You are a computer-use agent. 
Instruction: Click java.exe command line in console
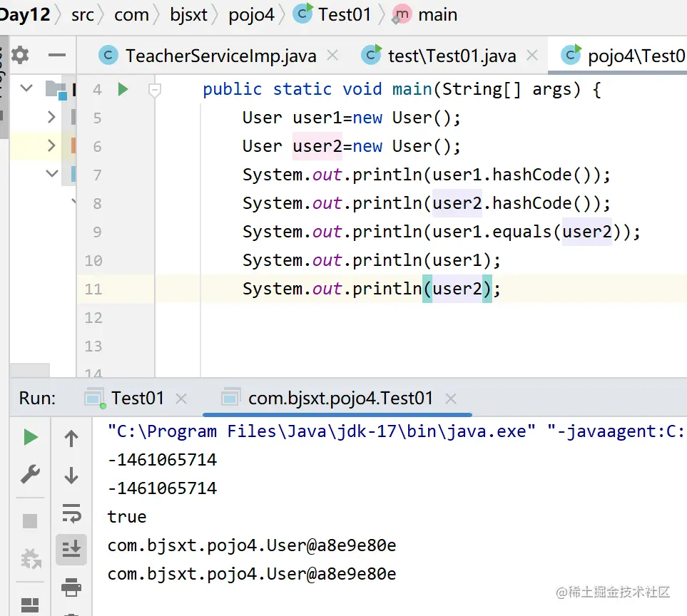(396, 431)
